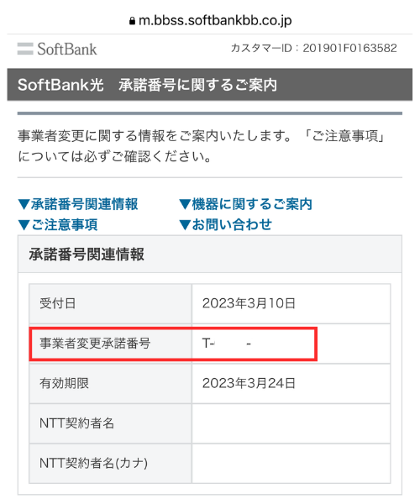Click the SoftBank logo
Viewport: 420px width, 504px height.
(57, 49)
